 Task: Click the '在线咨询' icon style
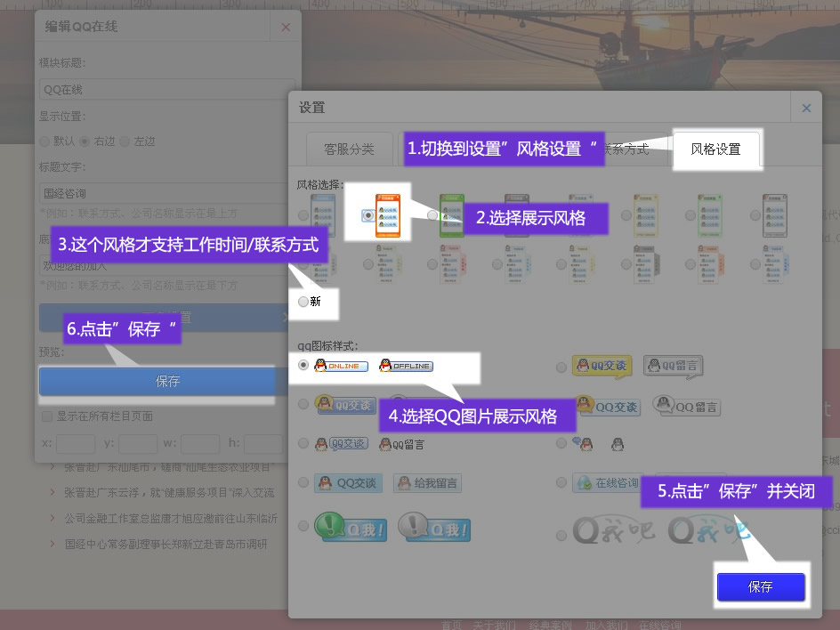(608, 483)
